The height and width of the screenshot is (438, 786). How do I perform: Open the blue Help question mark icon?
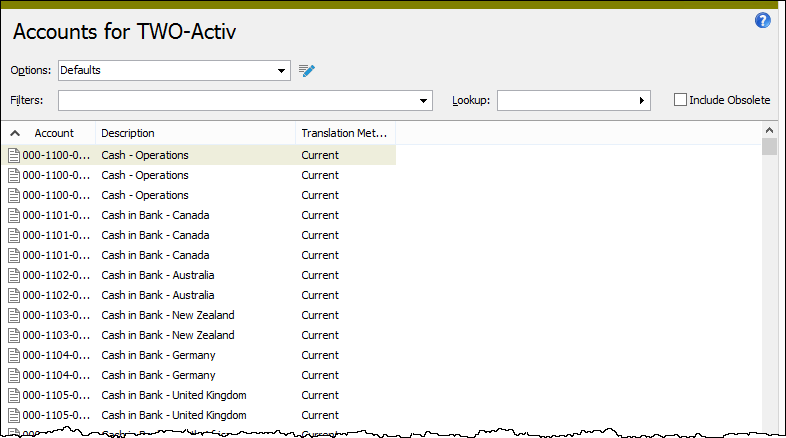point(763,20)
